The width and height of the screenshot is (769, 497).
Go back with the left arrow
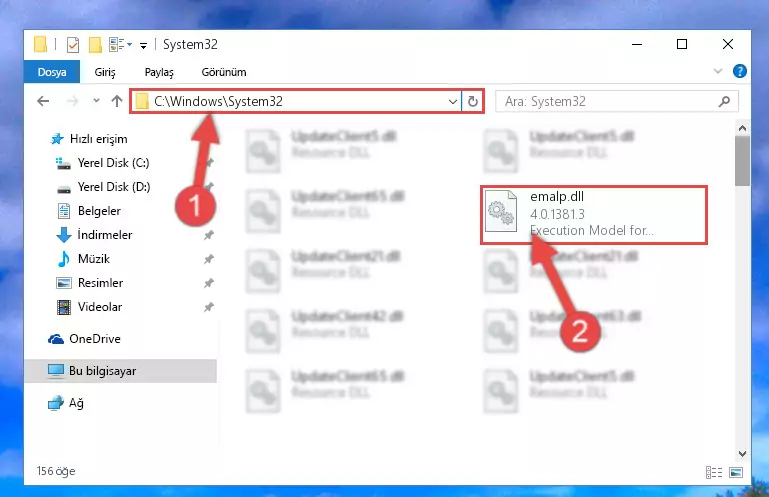point(43,102)
